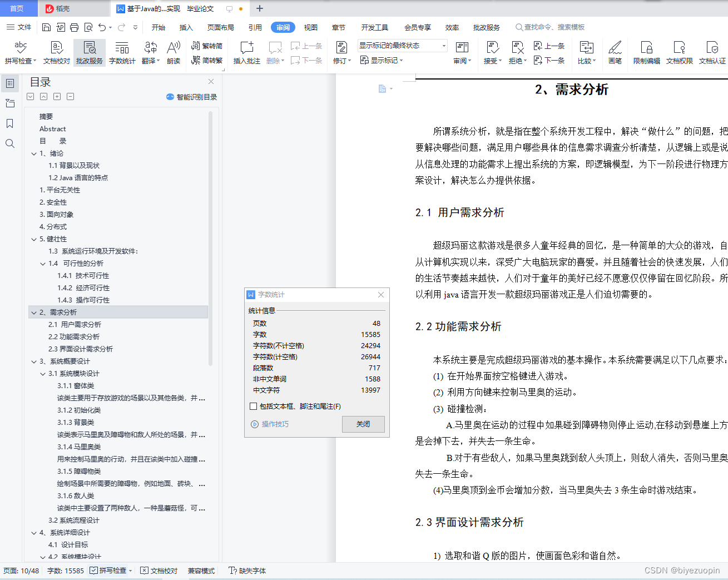This screenshot has width=728, height=580.
Task: Open the document permissions tool
Action: point(679,53)
